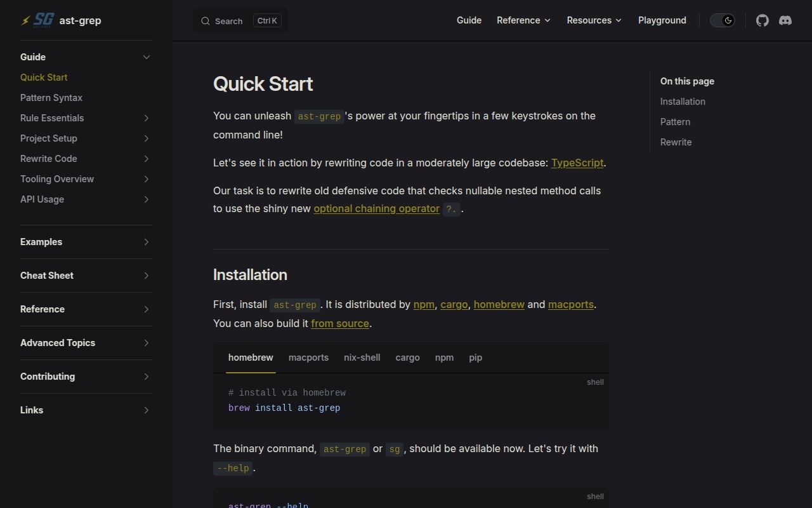Click the Quick Start page heading
Screen dimensions: 812x508
(x=263, y=84)
